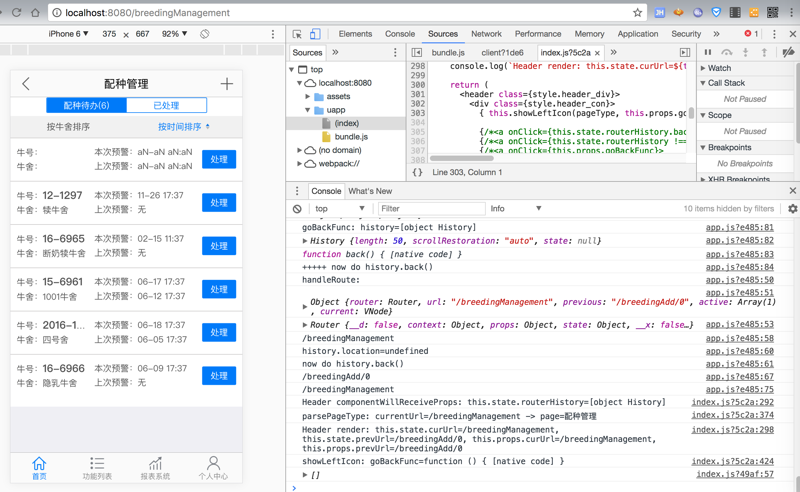
Task: Toggle deactivate breakpoints icon
Action: (787, 52)
